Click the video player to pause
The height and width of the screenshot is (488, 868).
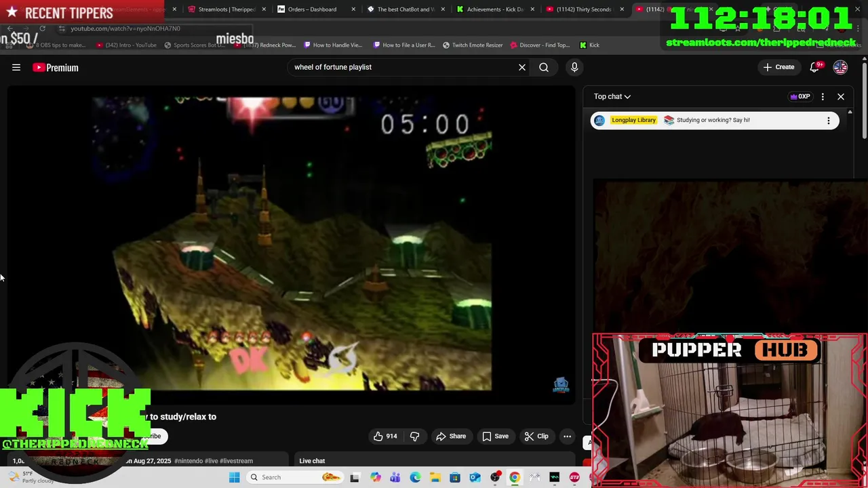292,244
